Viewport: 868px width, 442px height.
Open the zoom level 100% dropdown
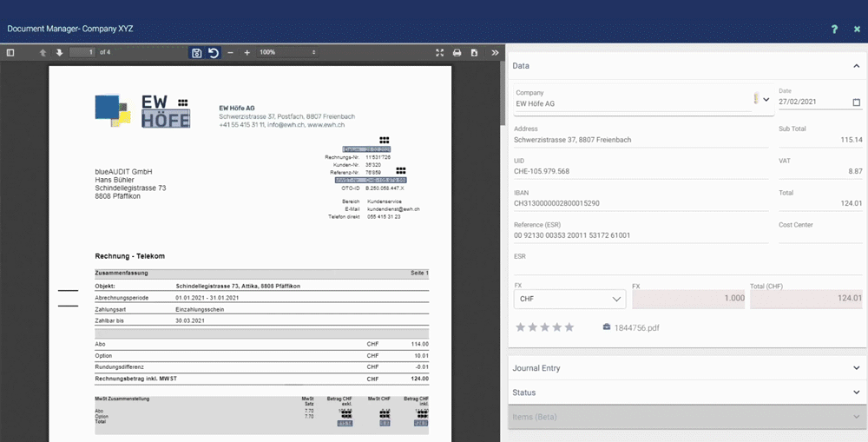pyautogui.click(x=287, y=53)
